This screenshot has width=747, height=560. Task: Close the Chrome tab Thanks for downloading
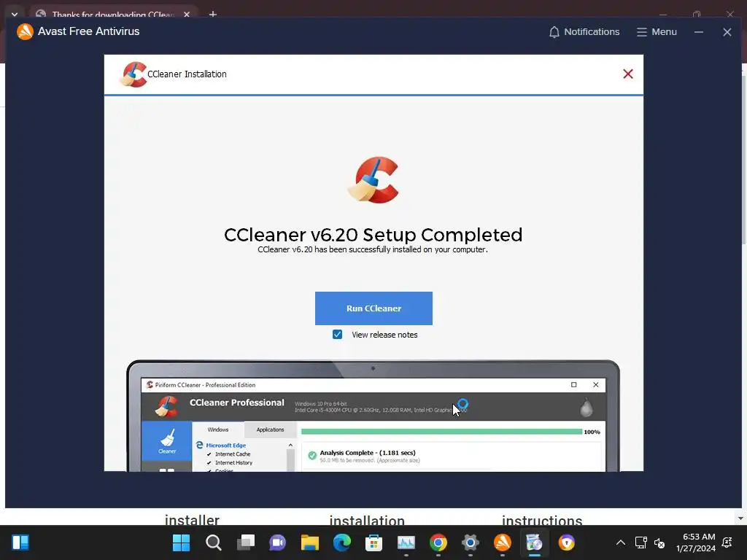pos(187,15)
